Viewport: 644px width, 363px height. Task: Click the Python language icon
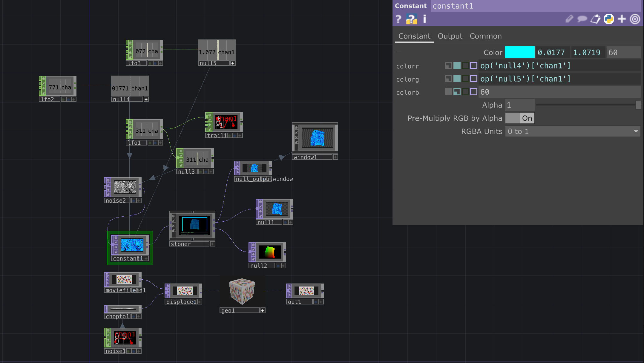(608, 19)
